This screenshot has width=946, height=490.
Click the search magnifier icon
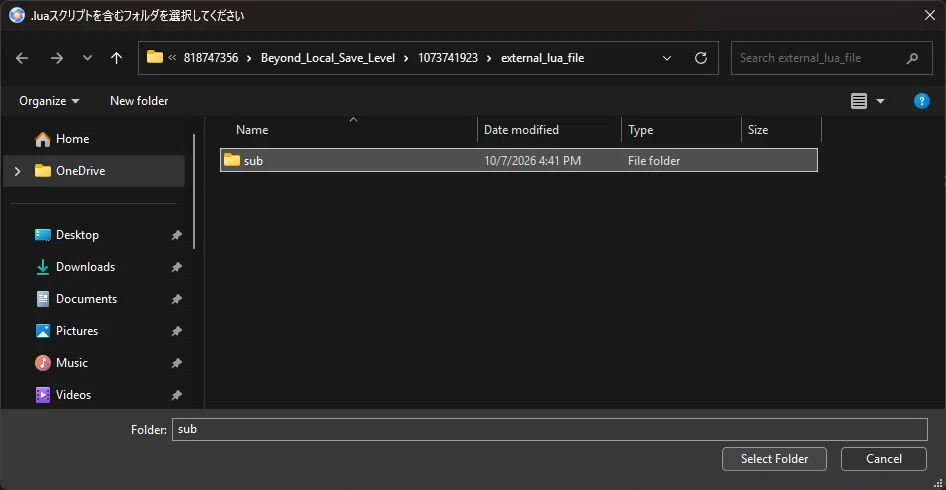pyautogui.click(x=912, y=59)
